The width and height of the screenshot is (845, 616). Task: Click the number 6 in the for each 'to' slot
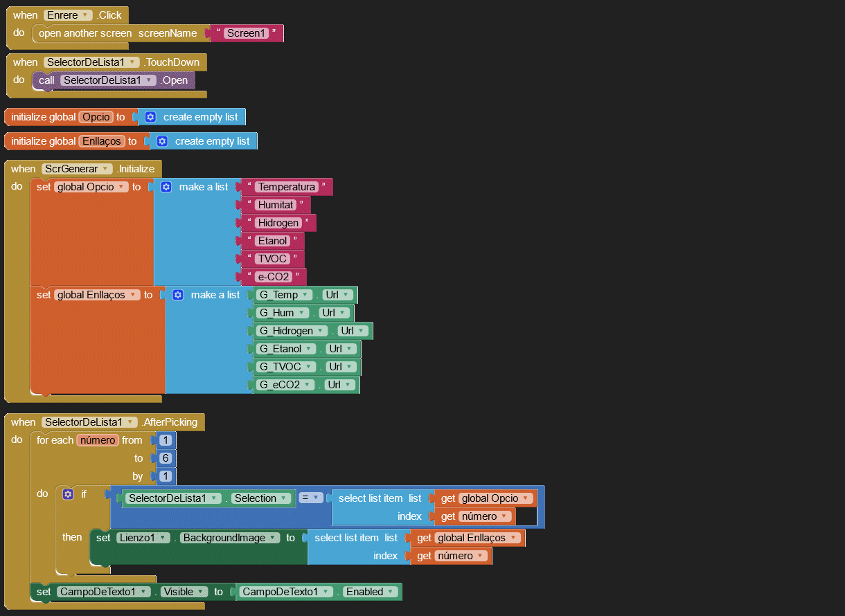pyautogui.click(x=166, y=458)
